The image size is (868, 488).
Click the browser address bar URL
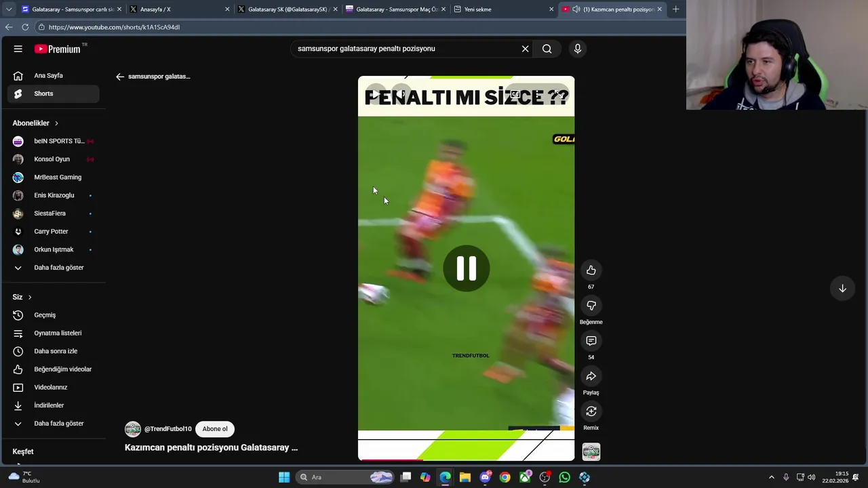[x=114, y=27]
